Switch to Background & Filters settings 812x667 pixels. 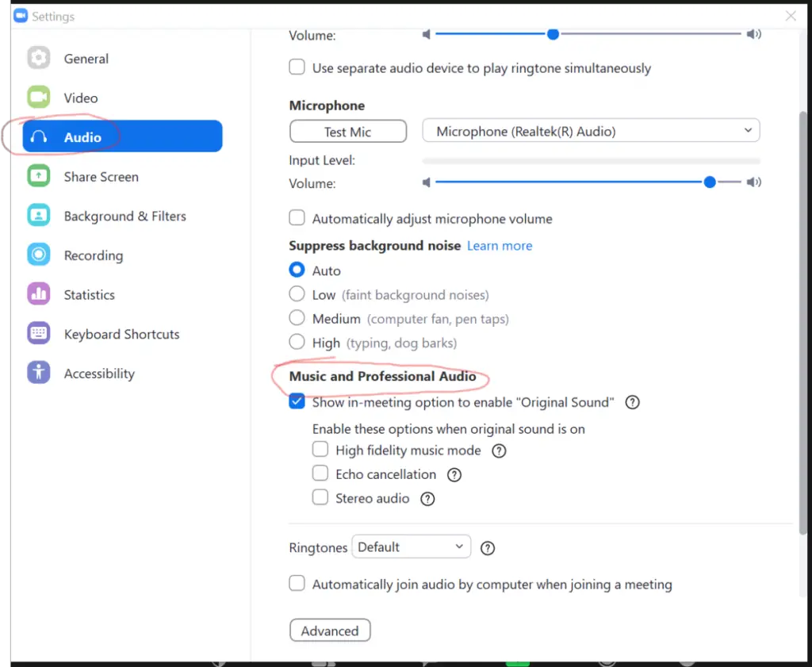point(122,216)
